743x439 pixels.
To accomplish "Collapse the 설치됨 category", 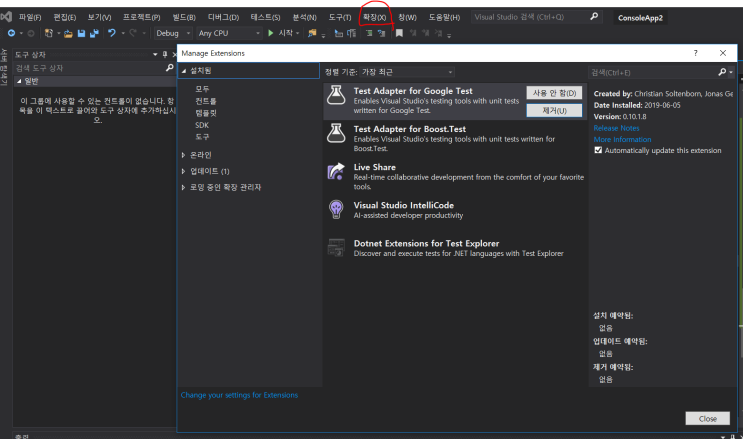I will pos(184,71).
